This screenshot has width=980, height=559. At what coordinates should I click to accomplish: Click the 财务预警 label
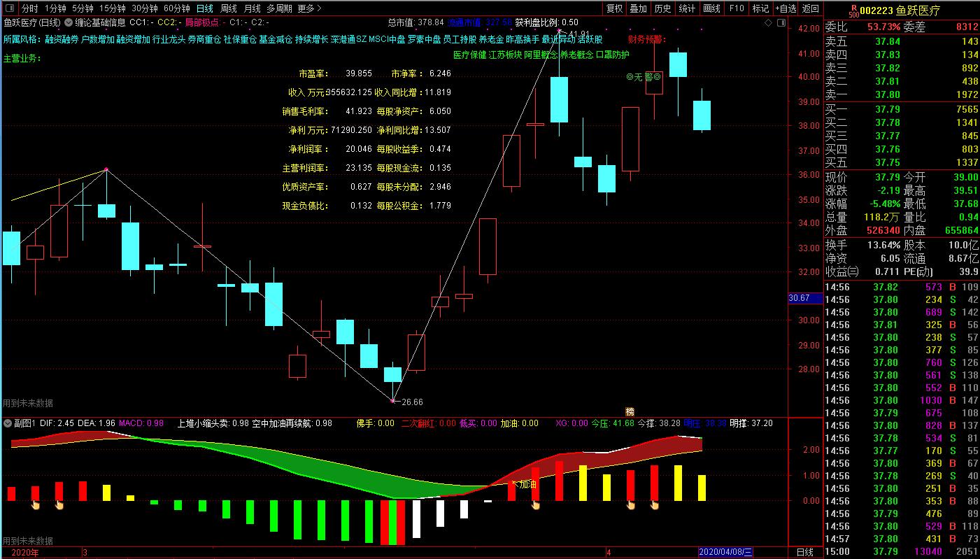coord(648,38)
